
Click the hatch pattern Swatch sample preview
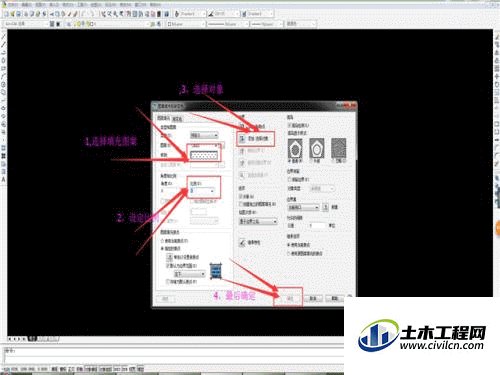[x=204, y=155]
